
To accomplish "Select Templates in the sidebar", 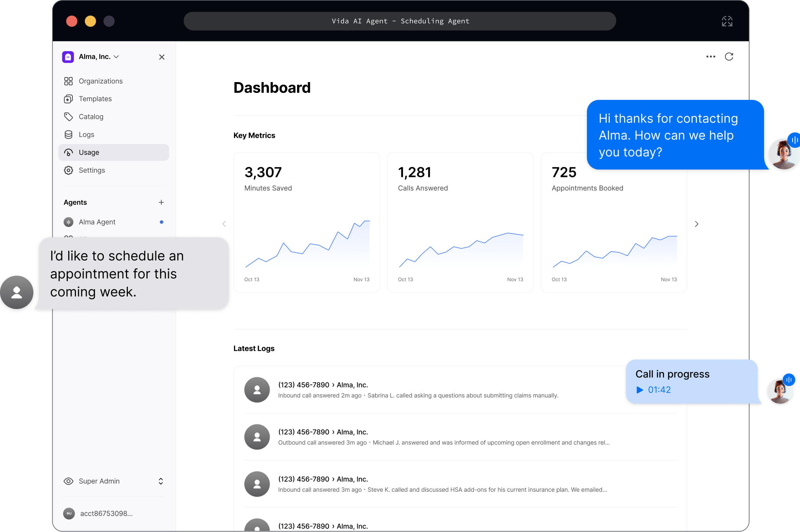I will pyautogui.click(x=95, y=99).
